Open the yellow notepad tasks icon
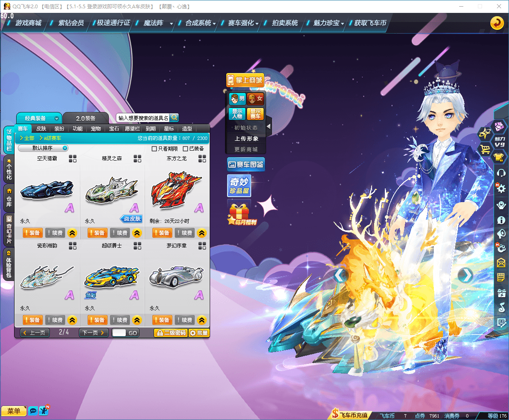This screenshot has width=509, height=420. [501, 277]
